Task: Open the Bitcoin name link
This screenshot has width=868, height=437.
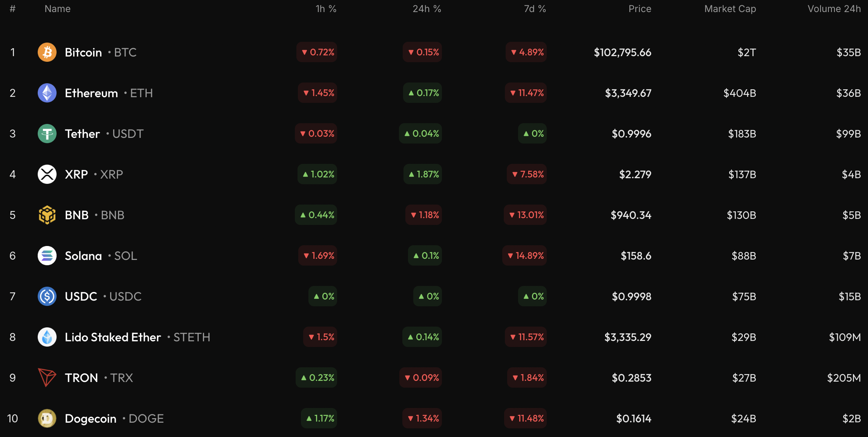Action: [x=83, y=52]
